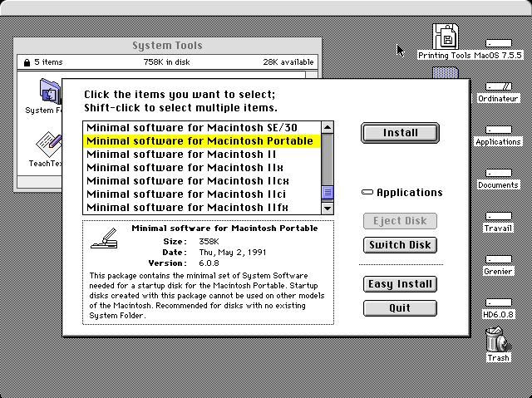This screenshot has width=532, height=398.
Task: Click the Grenier disk icon
Action: [x=498, y=260]
